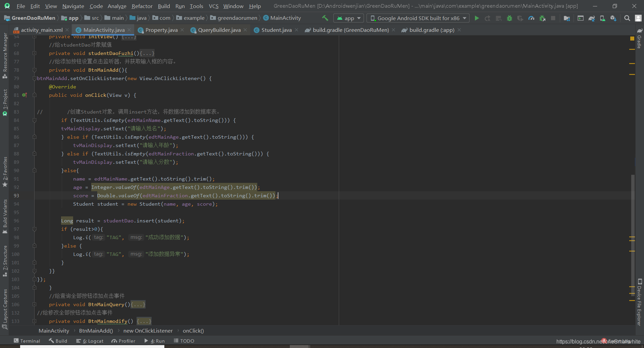Open the 4: Run tool window
Viewport: 644px width, 348px height.
pos(155,341)
